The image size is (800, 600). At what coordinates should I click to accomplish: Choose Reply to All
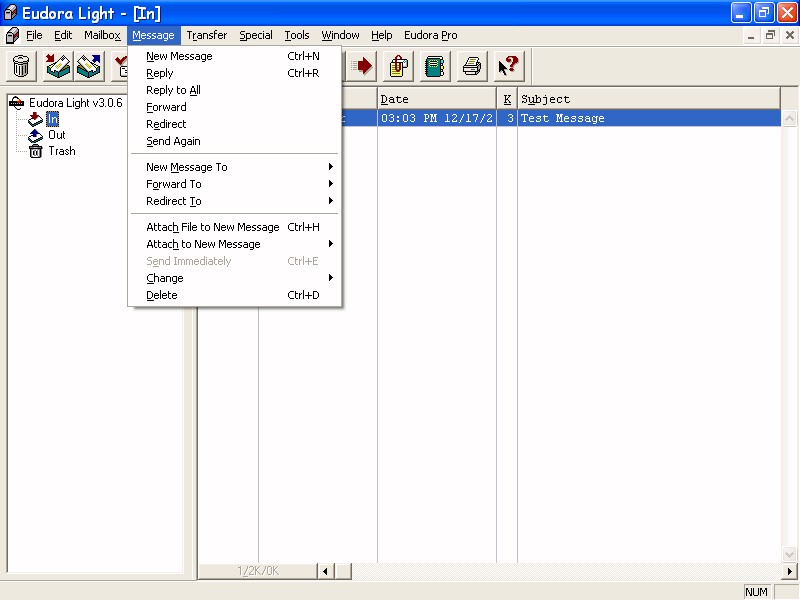[234, 90]
